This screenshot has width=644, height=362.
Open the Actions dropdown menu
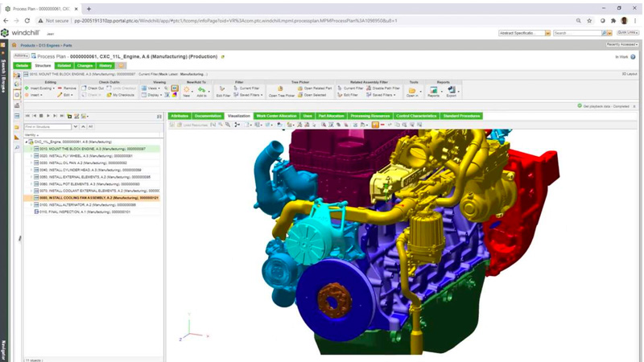pos(21,56)
